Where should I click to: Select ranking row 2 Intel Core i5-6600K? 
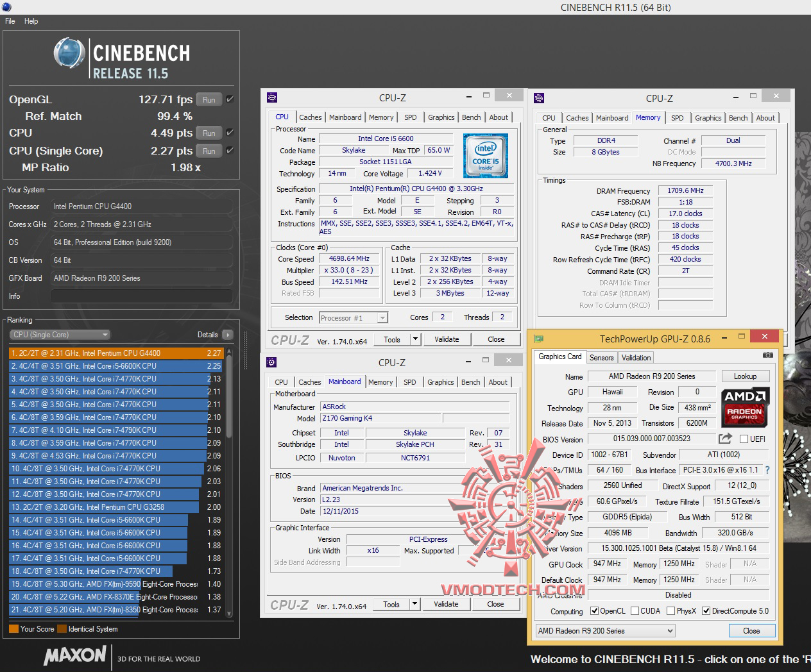(x=116, y=366)
